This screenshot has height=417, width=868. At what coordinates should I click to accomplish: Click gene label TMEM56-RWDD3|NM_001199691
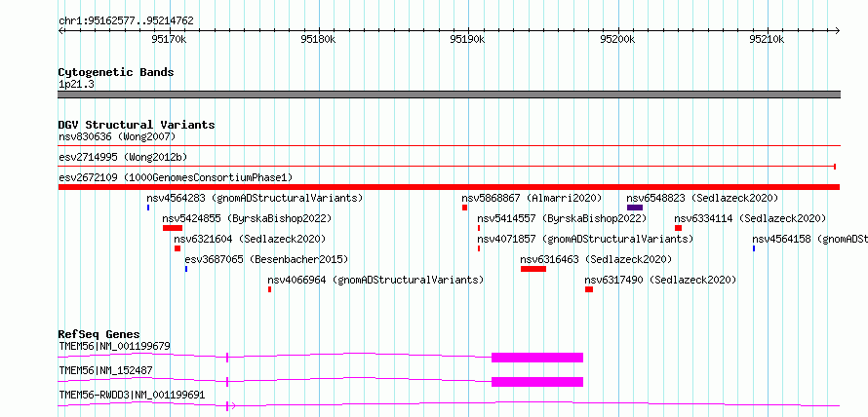point(132,395)
